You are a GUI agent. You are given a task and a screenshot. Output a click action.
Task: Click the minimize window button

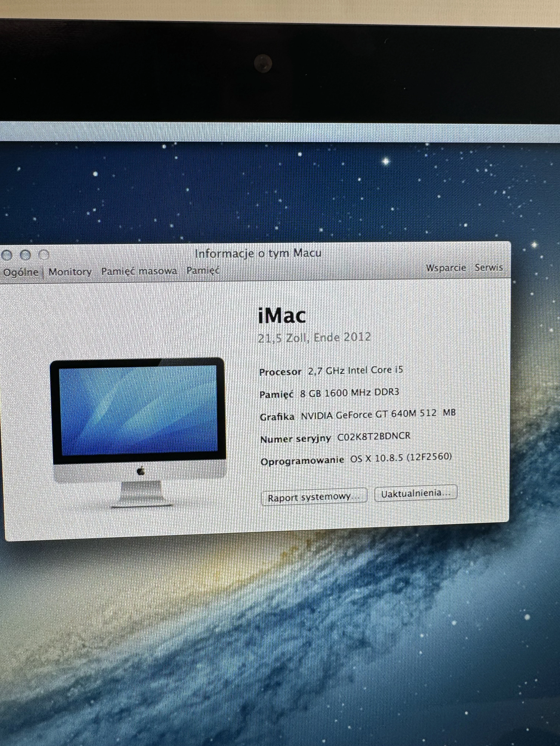coord(26,255)
